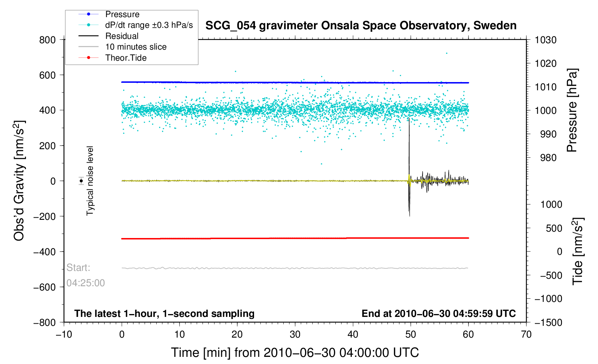This screenshot has height=364, width=598.
Task: Click the gray 'Start:' annotation text
Action: [78, 268]
